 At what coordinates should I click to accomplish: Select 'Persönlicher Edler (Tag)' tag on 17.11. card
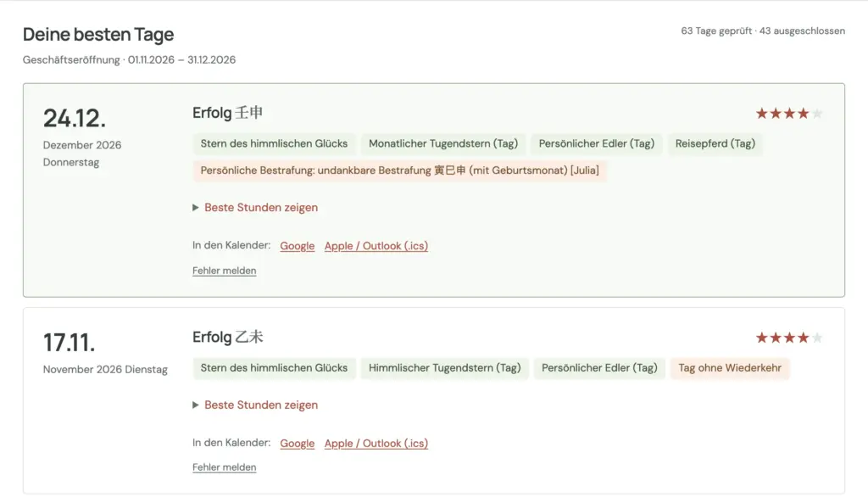click(x=599, y=368)
